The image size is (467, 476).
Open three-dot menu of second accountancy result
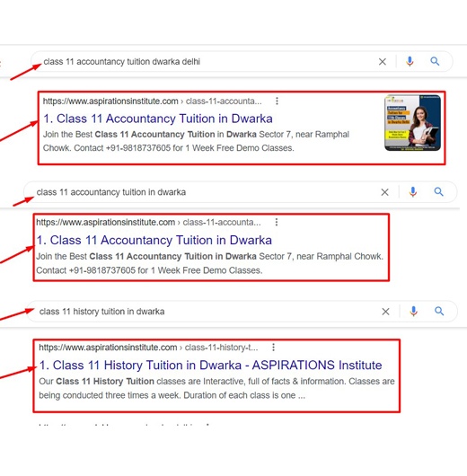point(277,222)
